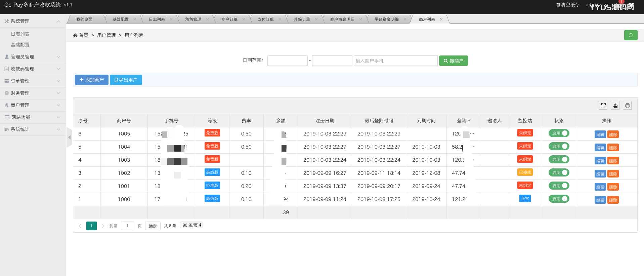This screenshot has width=644, height=276.
Task: Click the 搜商户 search button
Action: coord(454,61)
